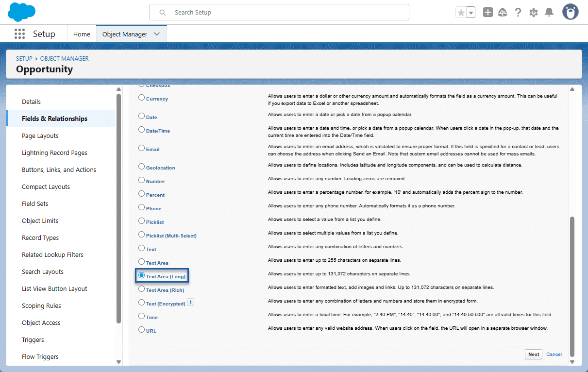Click the Favorites star icon
Image resolution: width=588 pixels, height=372 pixels.
coord(461,13)
